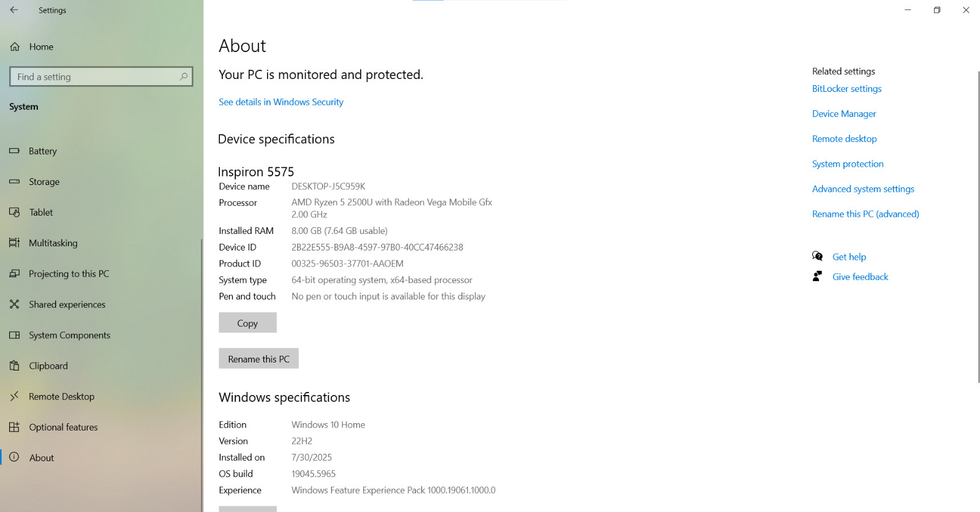Click the System Components icon
980x512 pixels.
[14, 335]
